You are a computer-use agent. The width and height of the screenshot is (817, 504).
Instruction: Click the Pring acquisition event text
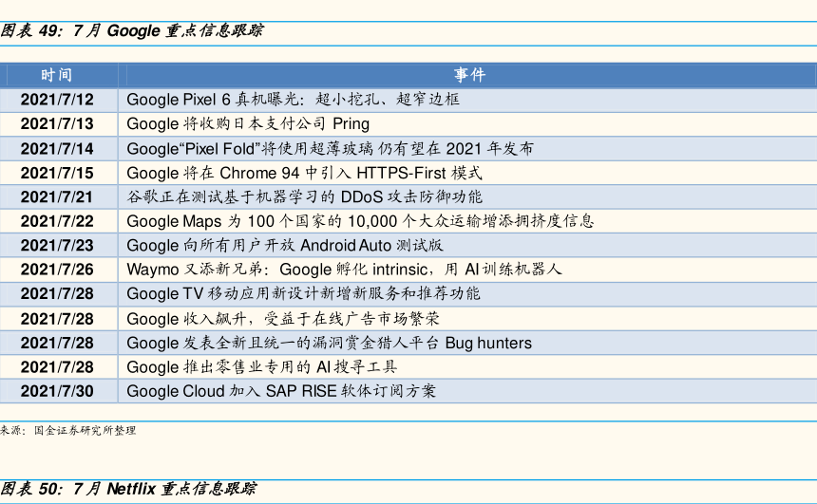tap(248, 123)
